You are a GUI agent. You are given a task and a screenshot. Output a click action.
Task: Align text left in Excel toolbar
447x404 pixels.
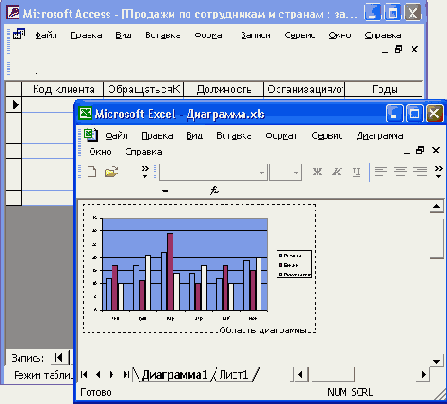(381, 172)
